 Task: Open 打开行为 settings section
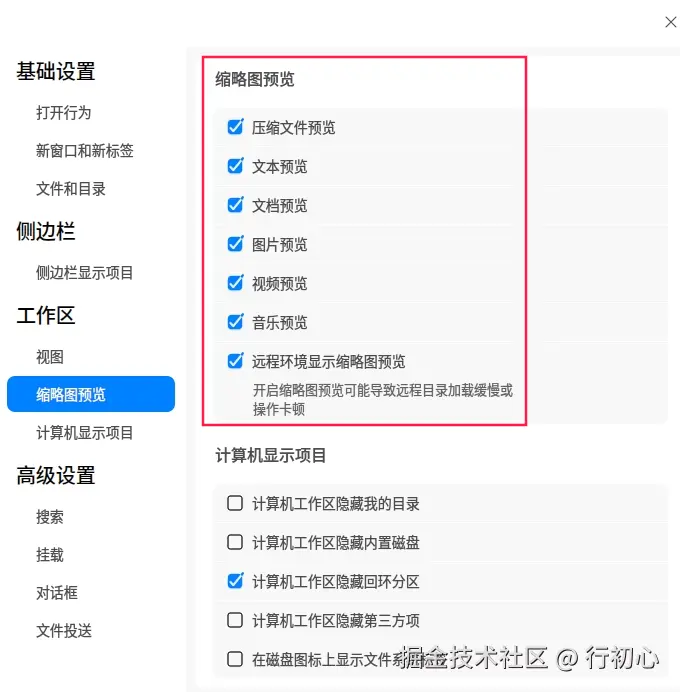coord(64,113)
